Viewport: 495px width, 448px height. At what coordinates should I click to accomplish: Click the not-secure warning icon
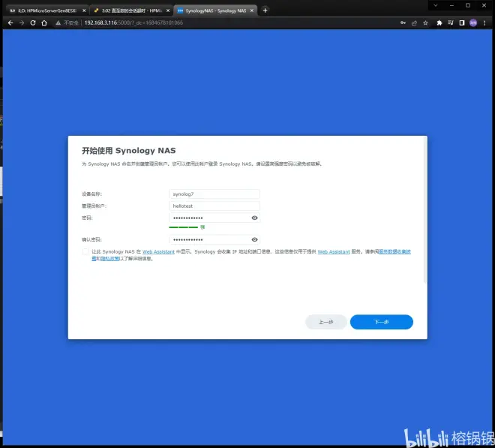click(x=58, y=23)
